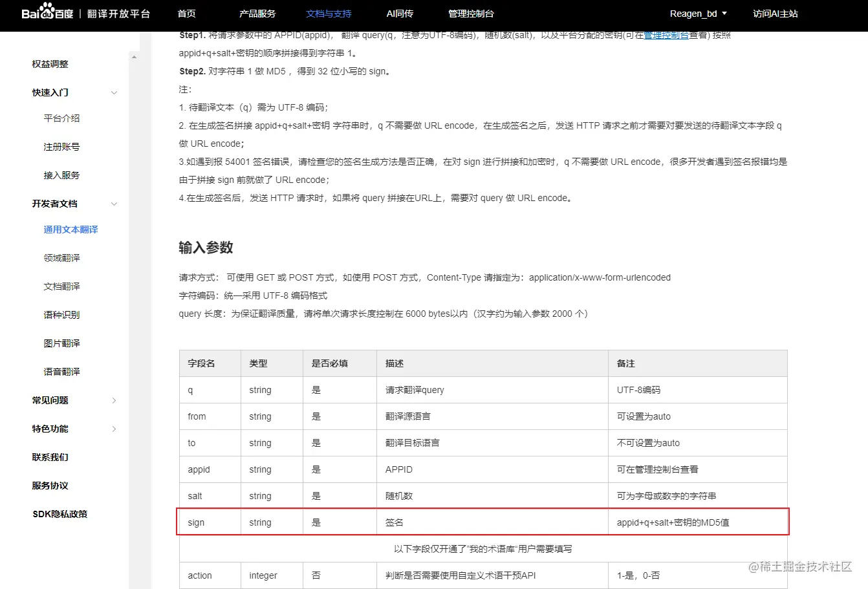This screenshot has width=868, height=589.
Task: Click the sidebar scroll-up arrow
Action: coord(134,58)
